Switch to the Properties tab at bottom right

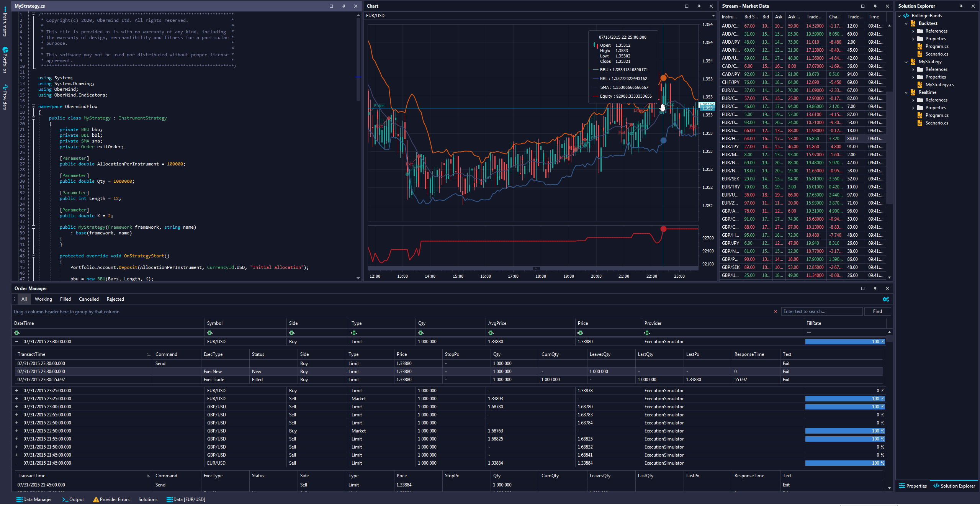(x=913, y=486)
